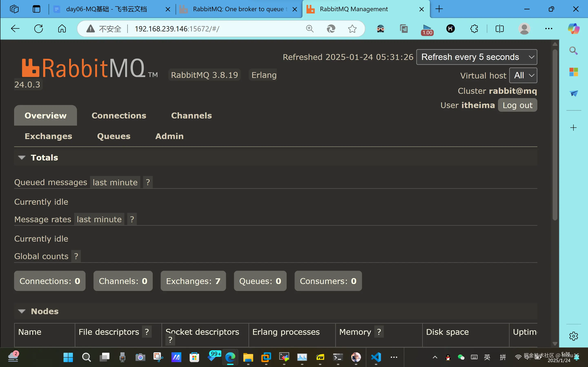Viewport: 588px width, 367px height.
Task: Click the browser refresh page icon
Action: [x=38, y=29]
